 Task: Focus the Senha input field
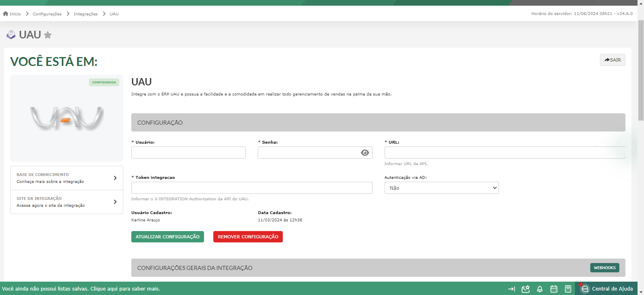tap(315, 153)
